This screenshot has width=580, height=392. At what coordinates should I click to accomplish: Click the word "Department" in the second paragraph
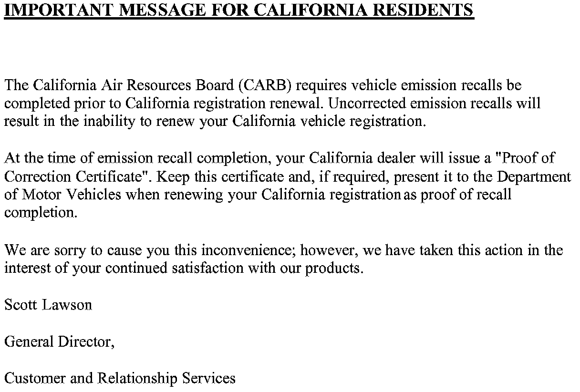(534, 177)
